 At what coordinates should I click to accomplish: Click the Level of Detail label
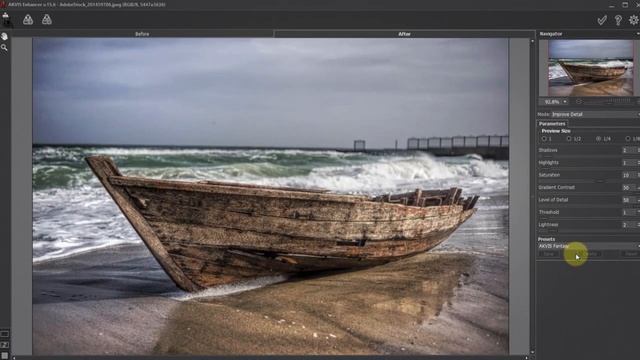[x=553, y=200]
